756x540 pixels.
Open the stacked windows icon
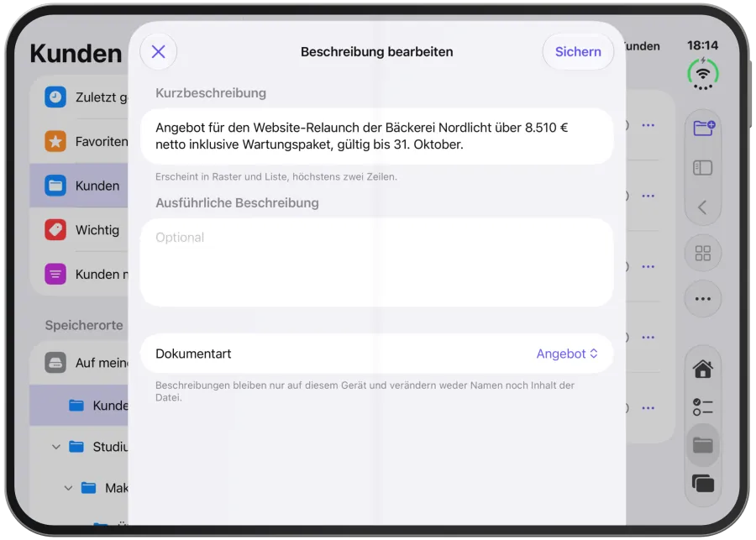click(x=703, y=483)
